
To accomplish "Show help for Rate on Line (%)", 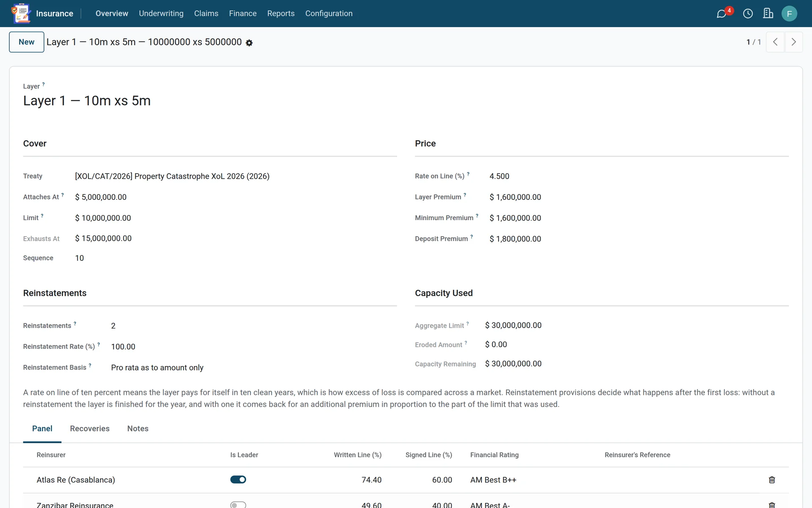I will click(468, 174).
